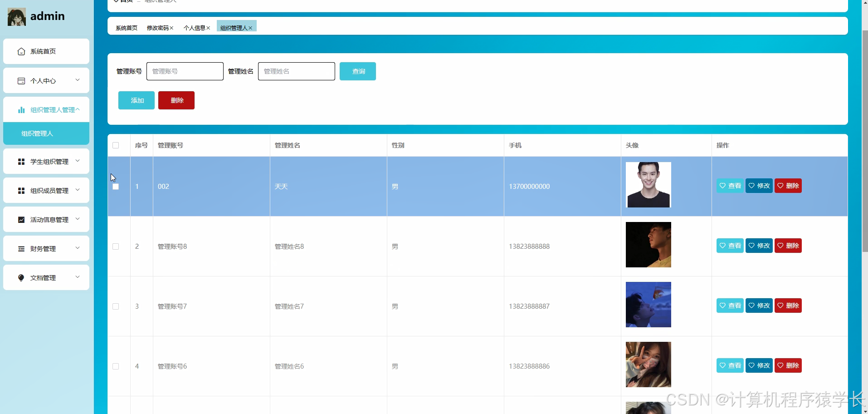Focus the 管理账号 input field
Image resolution: width=868 pixels, height=414 pixels.
pos(185,71)
